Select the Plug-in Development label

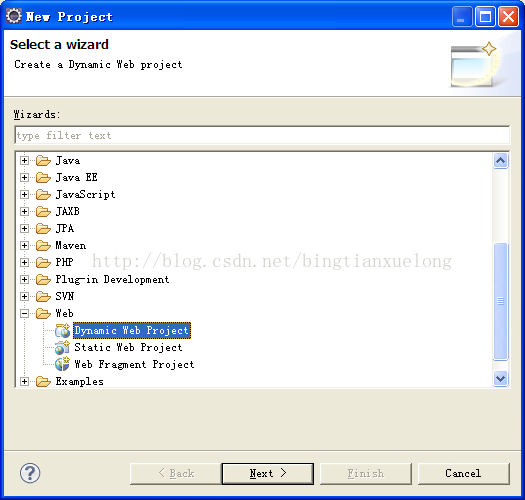tap(112, 279)
